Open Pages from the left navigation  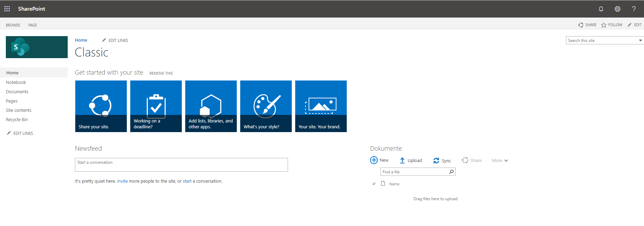click(12, 101)
